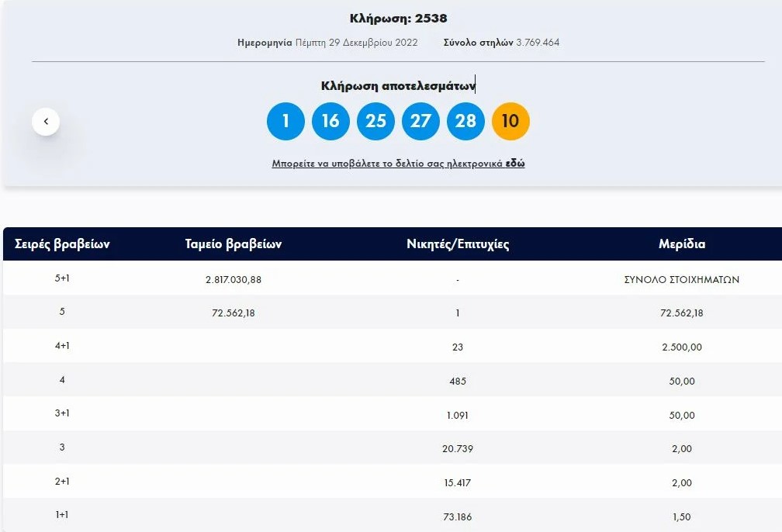Click the blue ball number 28
Viewport: 782px width, 532px height.
point(465,122)
